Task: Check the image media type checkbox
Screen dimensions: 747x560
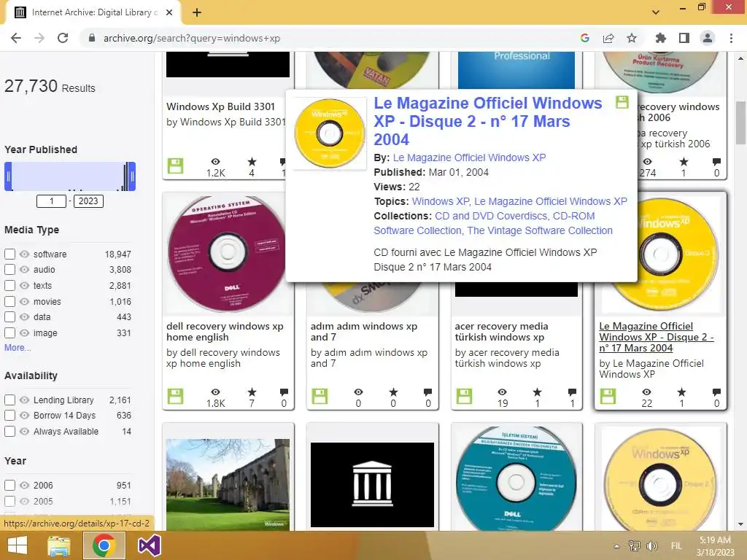Action: coord(10,332)
